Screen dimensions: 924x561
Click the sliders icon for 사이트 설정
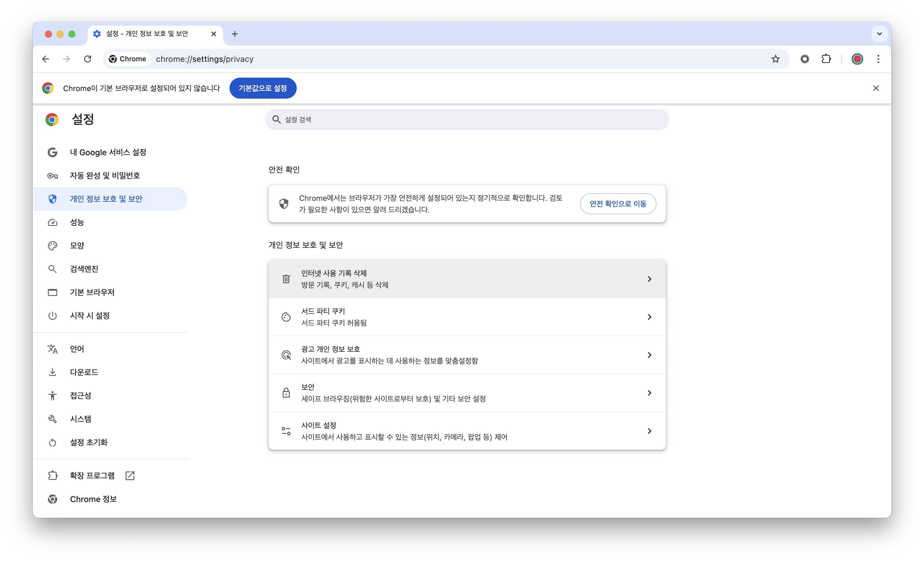pyautogui.click(x=286, y=431)
